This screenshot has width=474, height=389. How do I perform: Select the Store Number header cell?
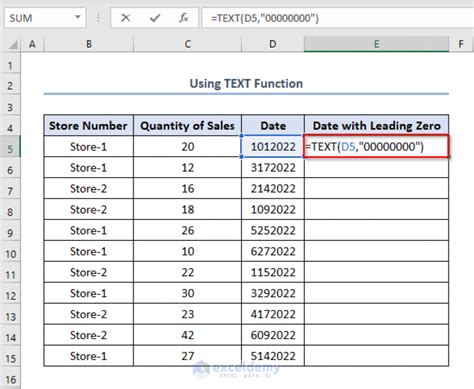[89, 126]
